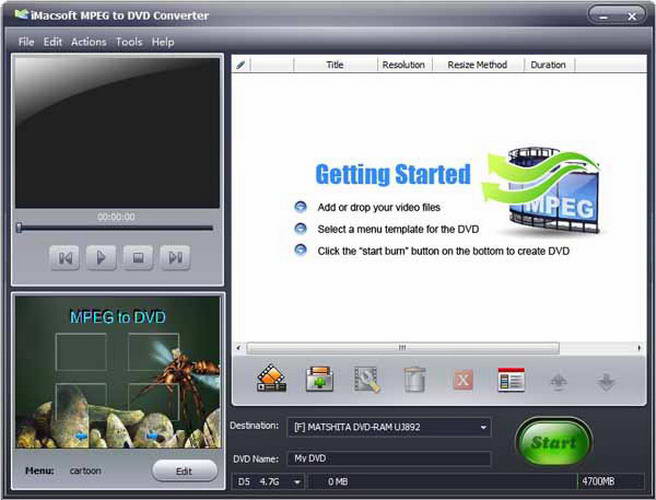
Task: Click the preview seek slider handle
Action: pos(19,228)
